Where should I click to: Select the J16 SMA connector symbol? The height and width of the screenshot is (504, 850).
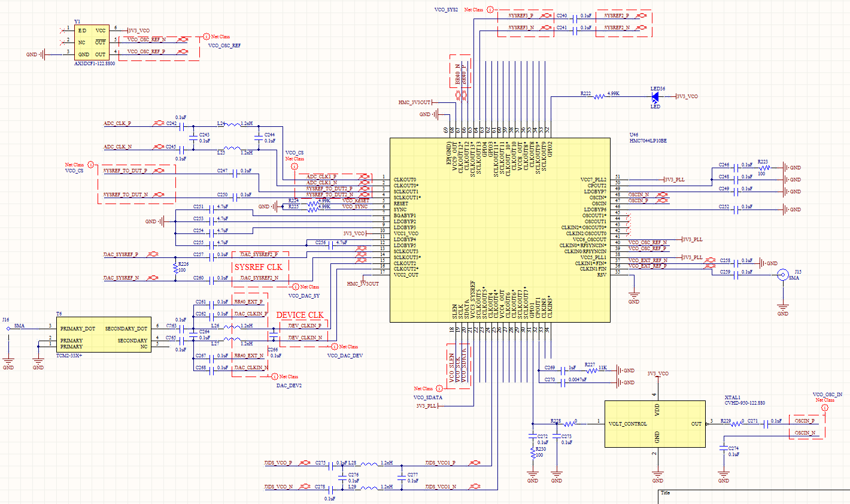8,328
